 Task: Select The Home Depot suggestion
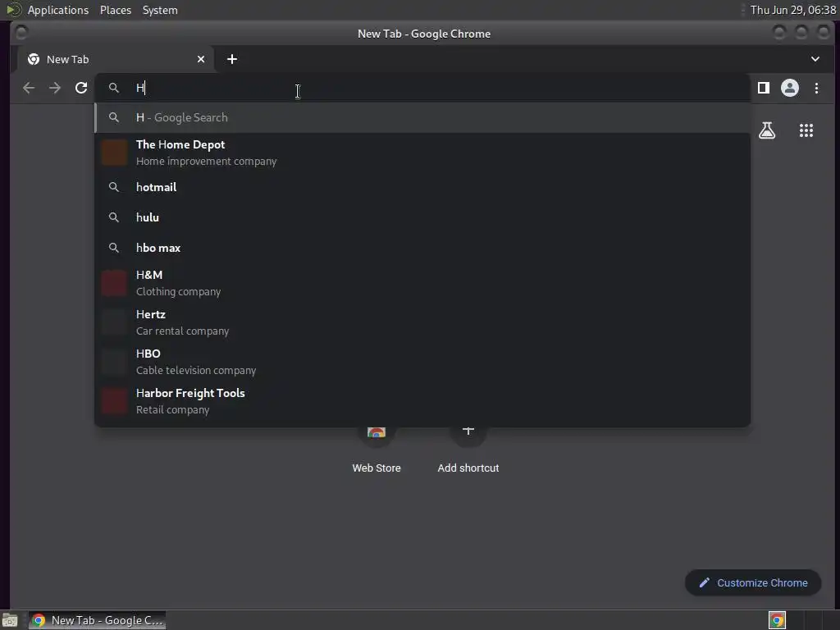coord(422,153)
